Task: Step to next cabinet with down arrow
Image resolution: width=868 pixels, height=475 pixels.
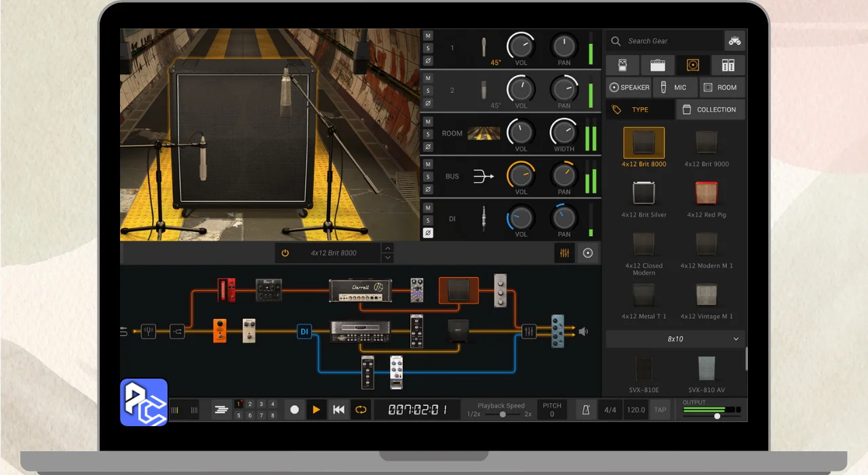Action: point(387,259)
